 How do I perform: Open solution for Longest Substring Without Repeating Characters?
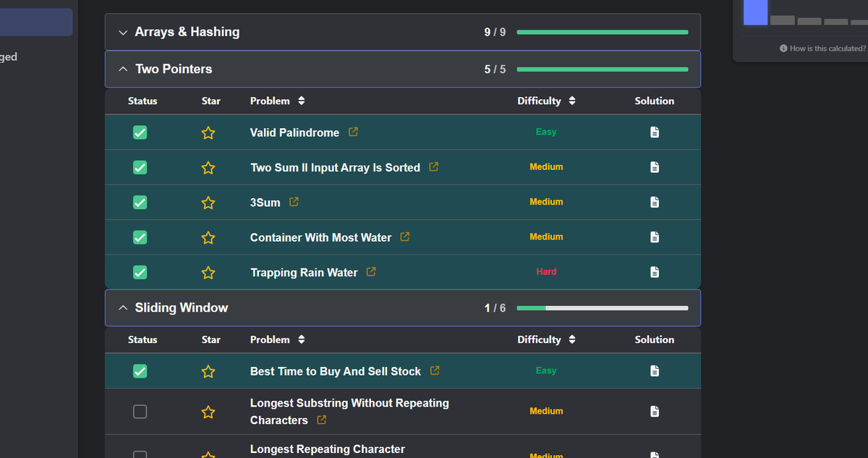click(655, 411)
